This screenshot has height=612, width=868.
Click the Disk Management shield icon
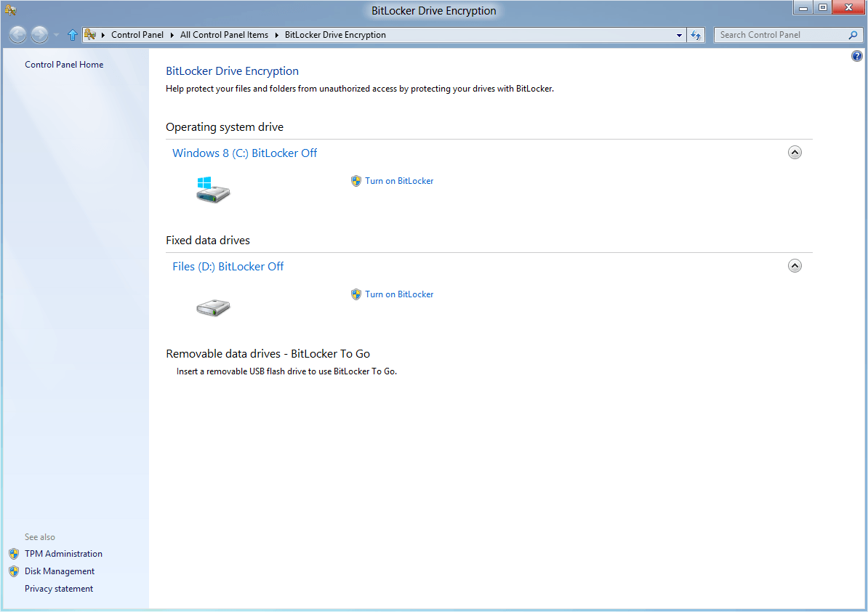pyautogui.click(x=14, y=571)
